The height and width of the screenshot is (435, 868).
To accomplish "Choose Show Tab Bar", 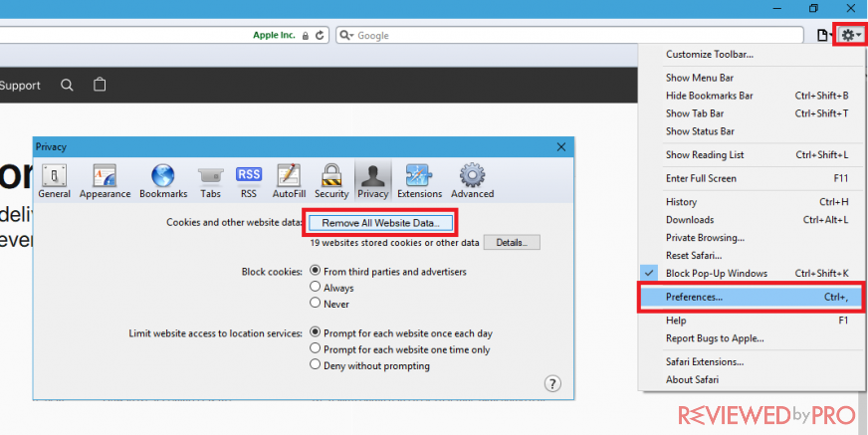I will pos(752,112).
